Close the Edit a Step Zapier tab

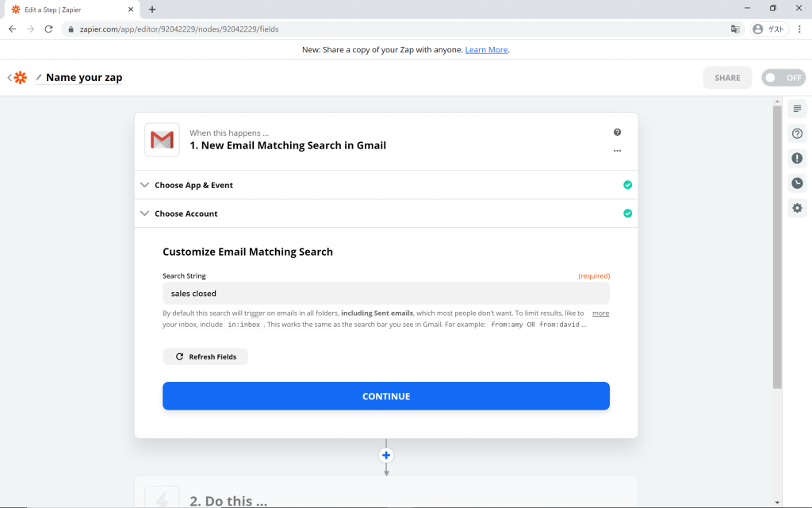131,10
